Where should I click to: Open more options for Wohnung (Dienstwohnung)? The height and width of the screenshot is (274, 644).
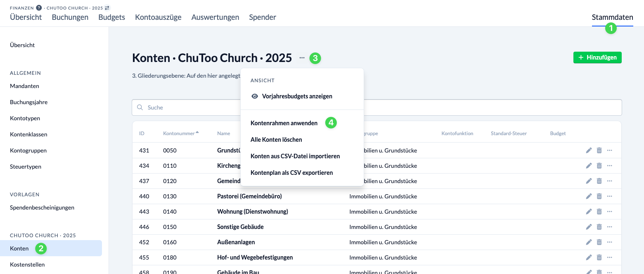coord(610,212)
